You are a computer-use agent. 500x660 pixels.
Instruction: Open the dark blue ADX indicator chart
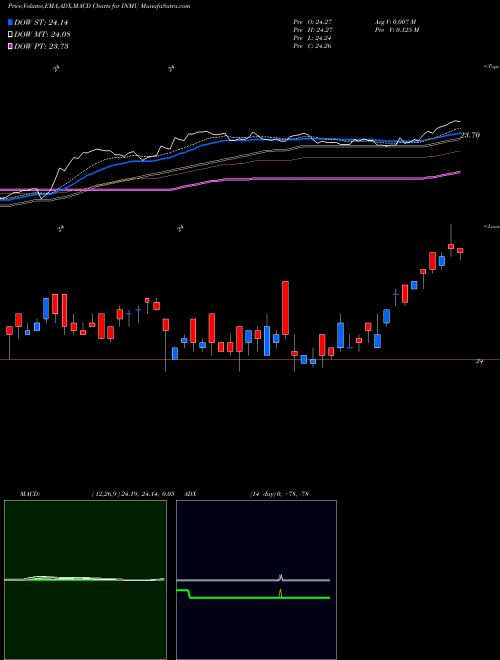(256, 580)
